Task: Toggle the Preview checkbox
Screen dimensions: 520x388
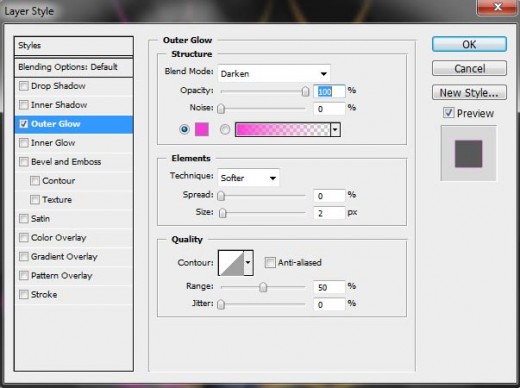Action: (449, 113)
